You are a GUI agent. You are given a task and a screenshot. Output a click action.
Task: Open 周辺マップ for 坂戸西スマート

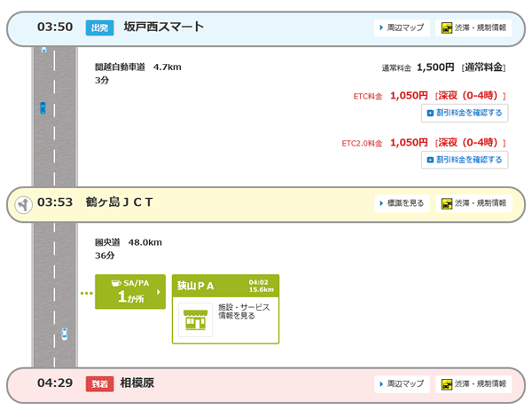[x=400, y=28]
